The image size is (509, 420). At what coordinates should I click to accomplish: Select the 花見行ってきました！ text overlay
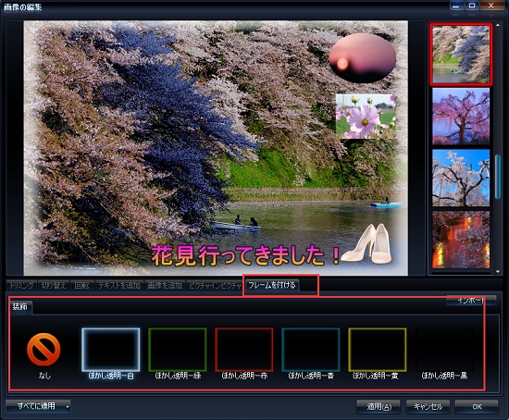coord(246,255)
